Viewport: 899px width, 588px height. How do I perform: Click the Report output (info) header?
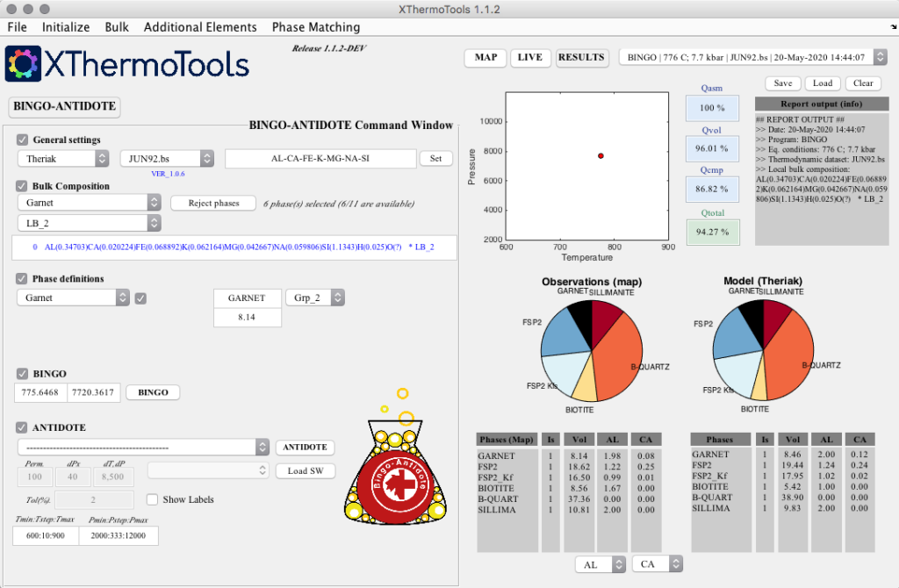click(822, 104)
